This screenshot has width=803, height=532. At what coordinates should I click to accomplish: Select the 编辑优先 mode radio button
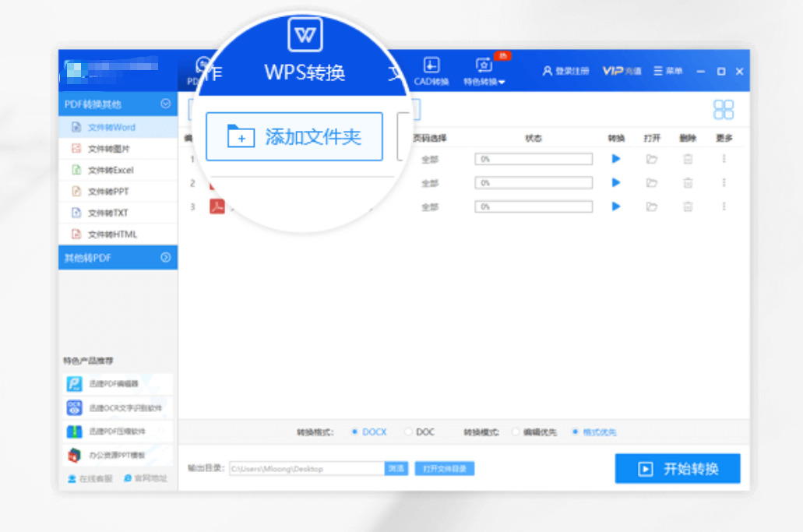[x=515, y=432]
